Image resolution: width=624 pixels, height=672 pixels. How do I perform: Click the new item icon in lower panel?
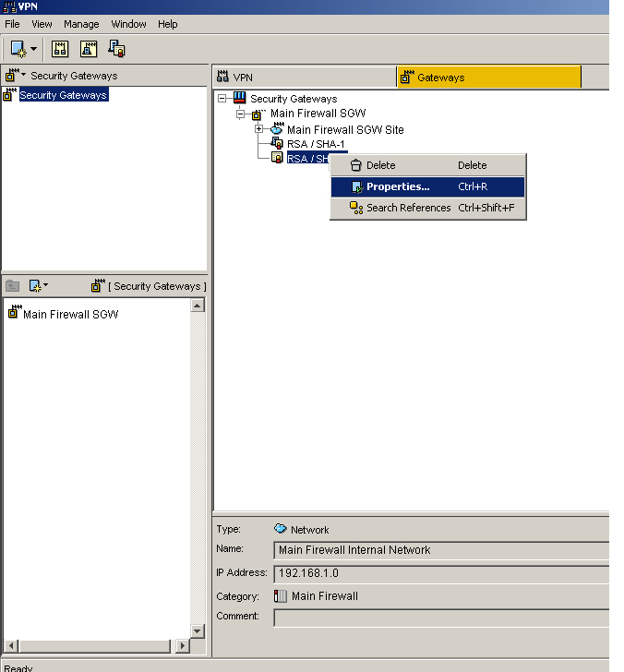[x=36, y=286]
